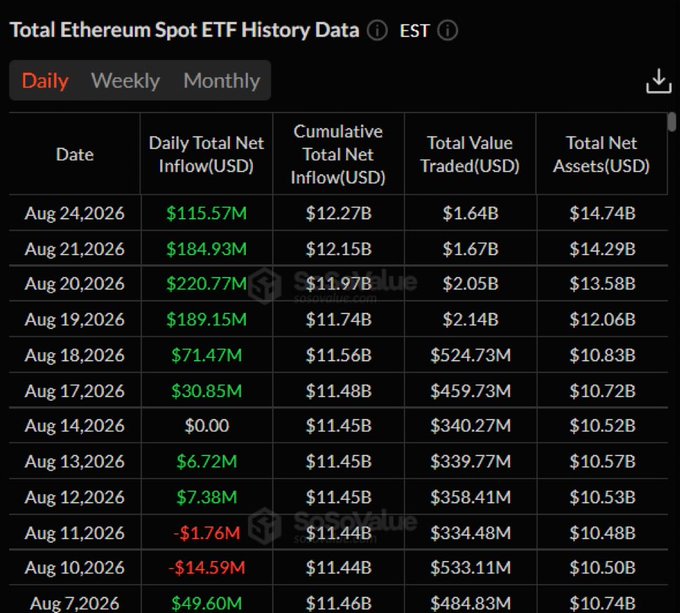Image resolution: width=680 pixels, height=613 pixels.
Task: Select the $10.83B net assets cell
Action: point(602,355)
